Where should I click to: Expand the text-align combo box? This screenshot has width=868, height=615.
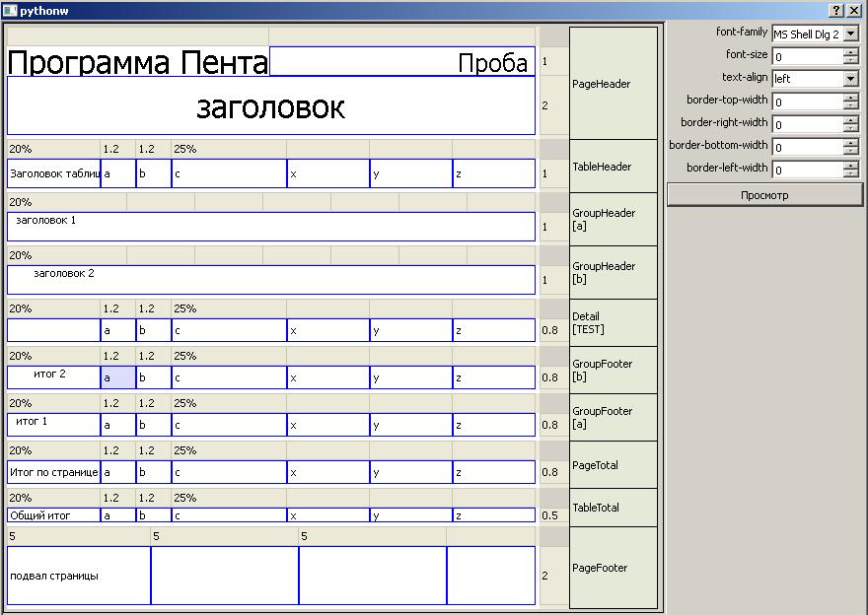pos(851,79)
